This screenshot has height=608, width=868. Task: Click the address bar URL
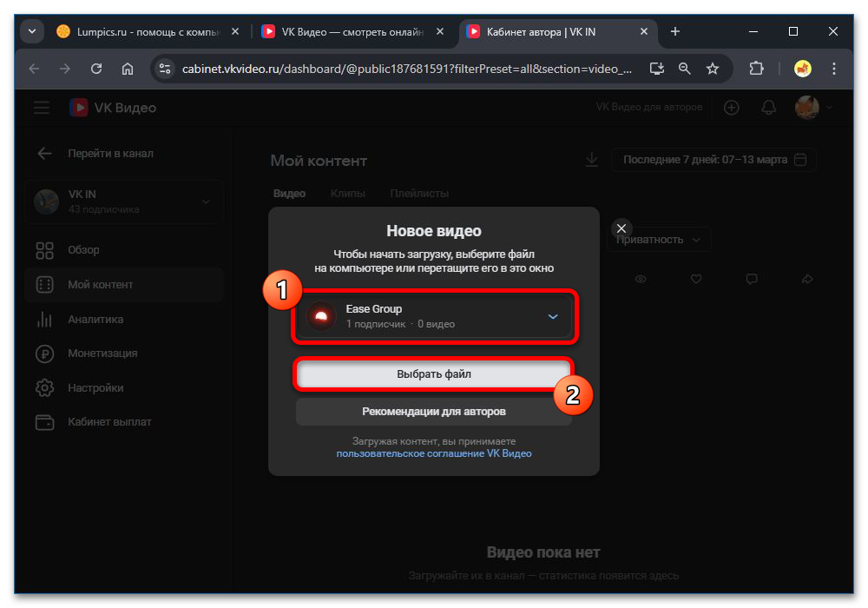tap(407, 69)
